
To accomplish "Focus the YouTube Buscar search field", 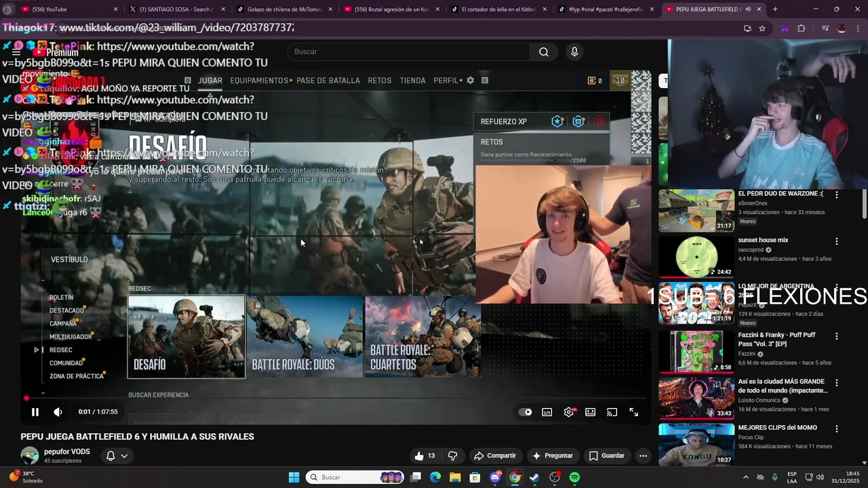I will point(408,52).
